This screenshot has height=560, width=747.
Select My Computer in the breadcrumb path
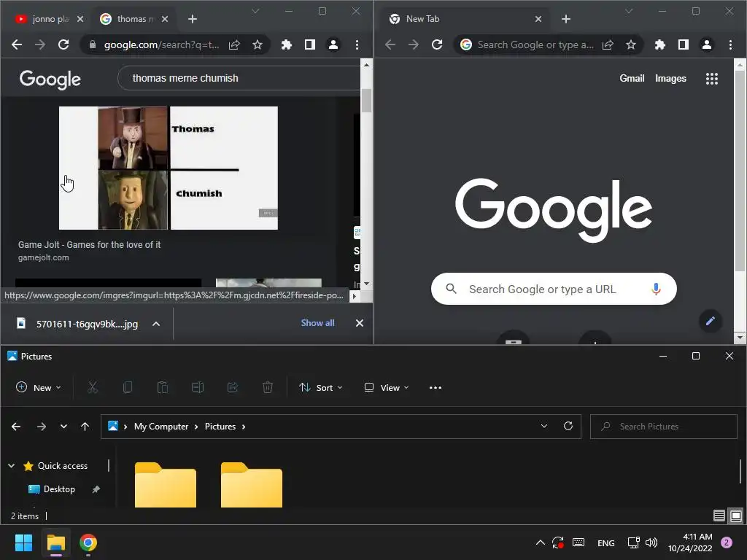coord(161,427)
